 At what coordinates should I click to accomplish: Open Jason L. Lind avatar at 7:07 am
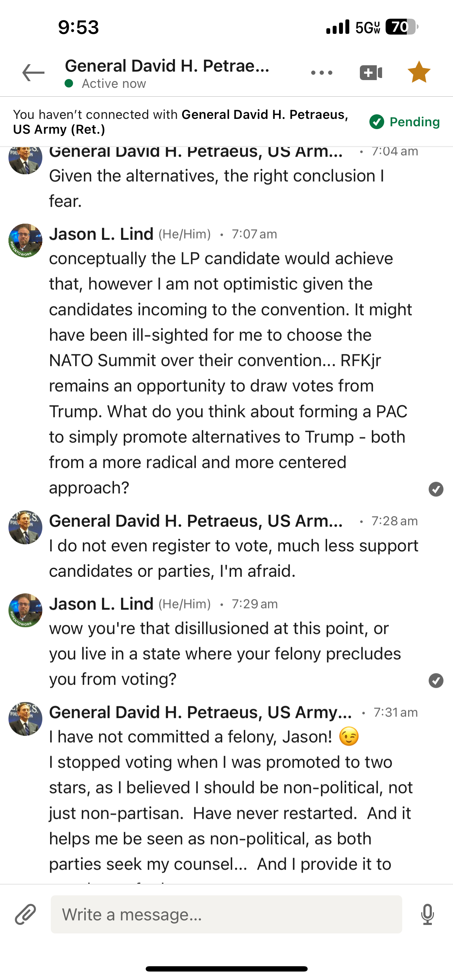tap(25, 241)
